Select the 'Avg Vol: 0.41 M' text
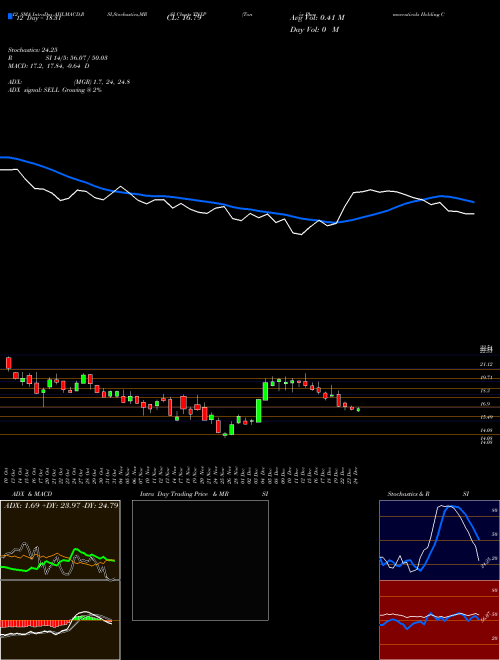Viewport: 500px width, 660px height. pyautogui.click(x=317, y=18)
